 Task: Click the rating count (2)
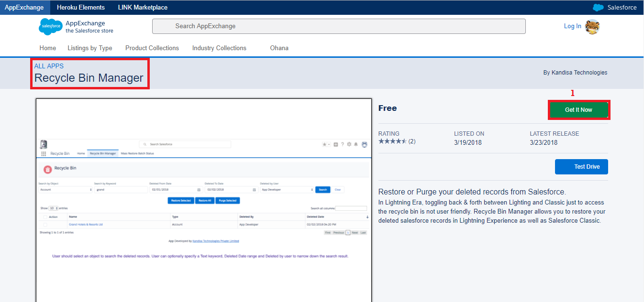pyautogui.click(x=411, y=141)
